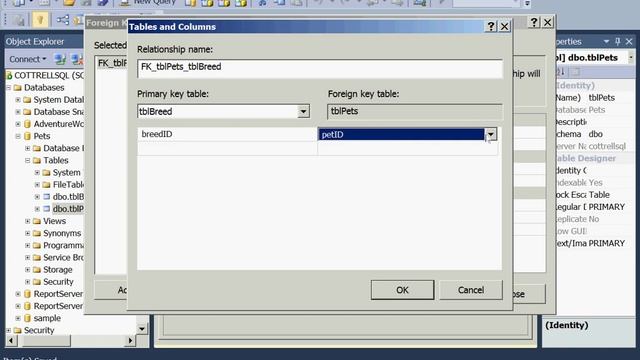640x360 pixels.
Task: Open the Primary key table dropdown
Action: pyautogui.click(x=303, y=111)
